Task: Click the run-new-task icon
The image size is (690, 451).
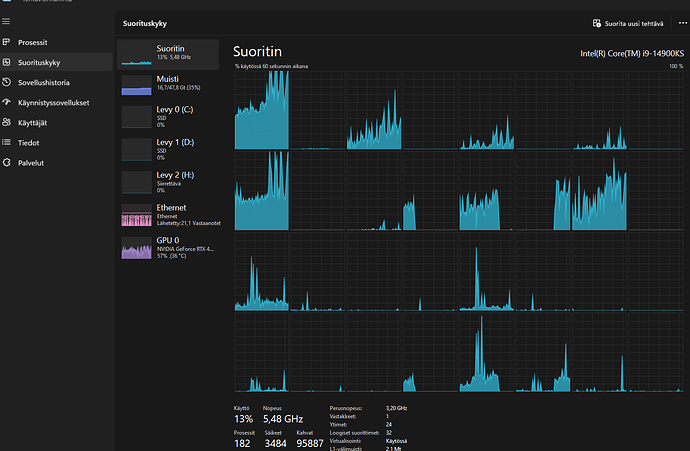Action: [x=596, y=21]
